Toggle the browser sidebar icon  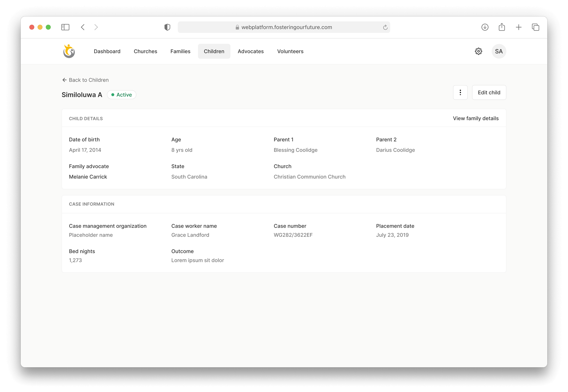pos(65,27)
